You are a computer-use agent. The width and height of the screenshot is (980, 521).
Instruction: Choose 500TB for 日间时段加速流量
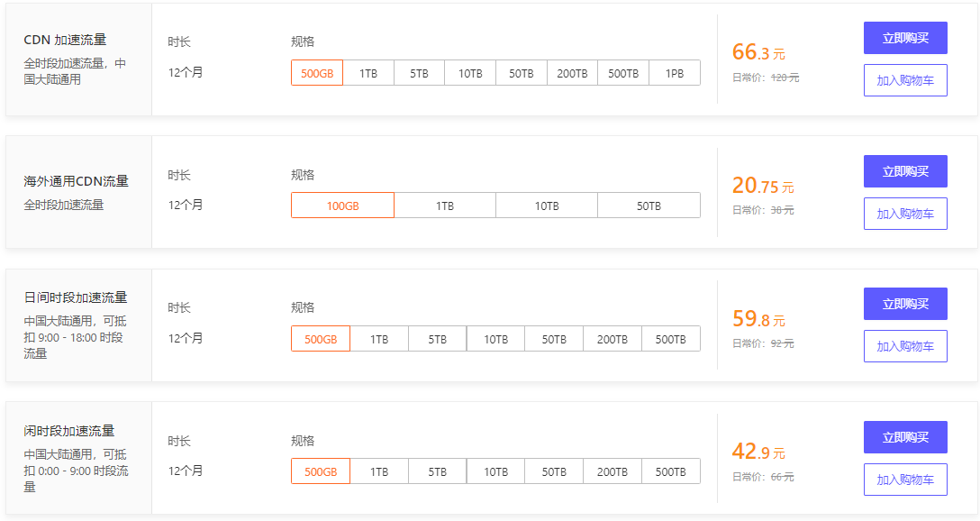[x=671, y=339]
